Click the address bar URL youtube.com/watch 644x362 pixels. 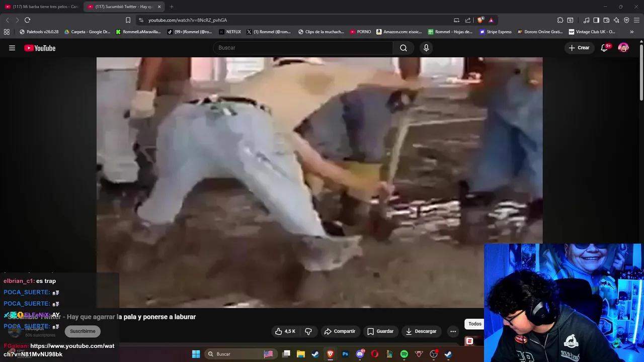[x=188, y=20]
